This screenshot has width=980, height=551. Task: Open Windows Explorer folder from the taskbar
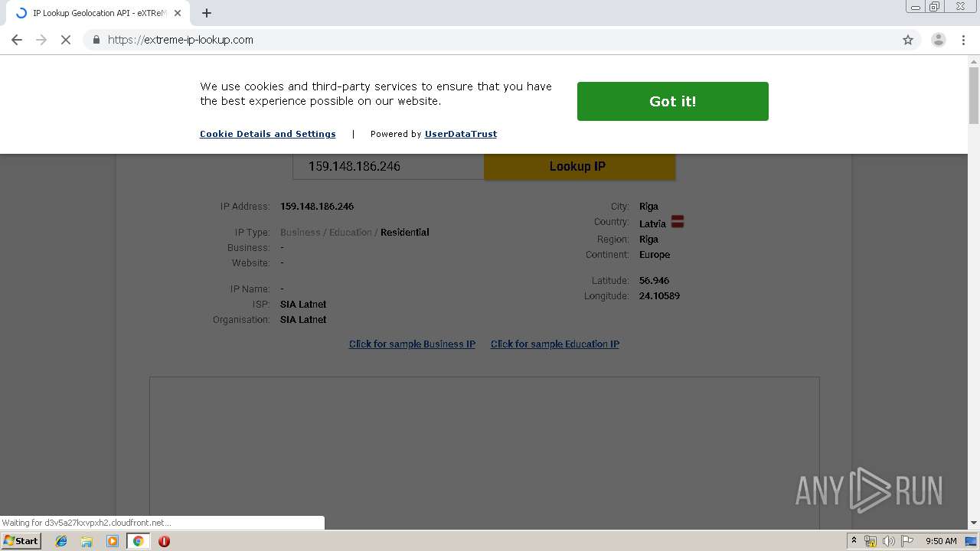pyautogui.click(x=87, y=541)
